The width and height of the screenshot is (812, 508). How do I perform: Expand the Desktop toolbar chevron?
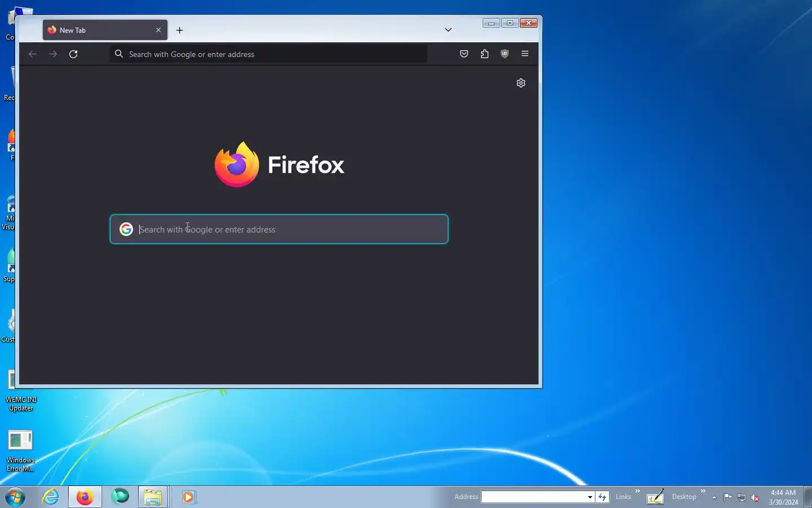pyautogui.click(x=703, y=491)
